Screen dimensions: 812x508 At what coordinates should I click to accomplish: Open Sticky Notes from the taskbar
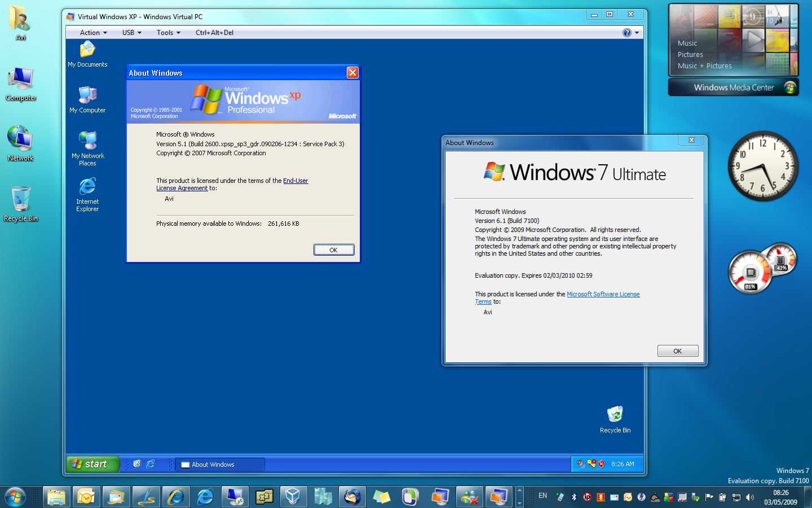tap(382, 497)
